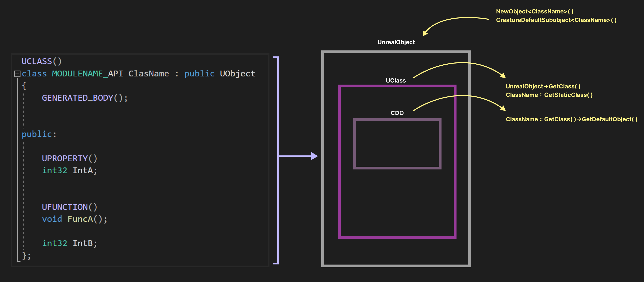Click the UCLASS() macro text
Image resolution: width=644 pixels, height=282 pixels.
point(41,61)
